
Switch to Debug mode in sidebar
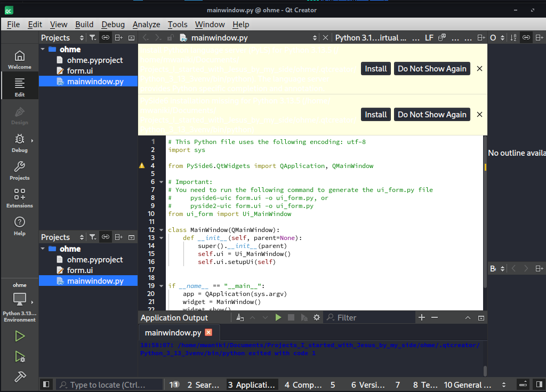click(x=19, y=142)
